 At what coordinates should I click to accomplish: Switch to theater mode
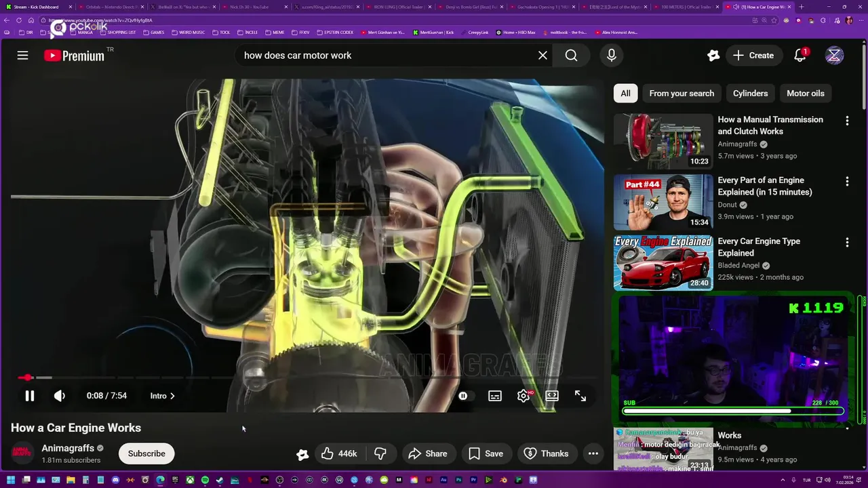click(x=552, y=396)
